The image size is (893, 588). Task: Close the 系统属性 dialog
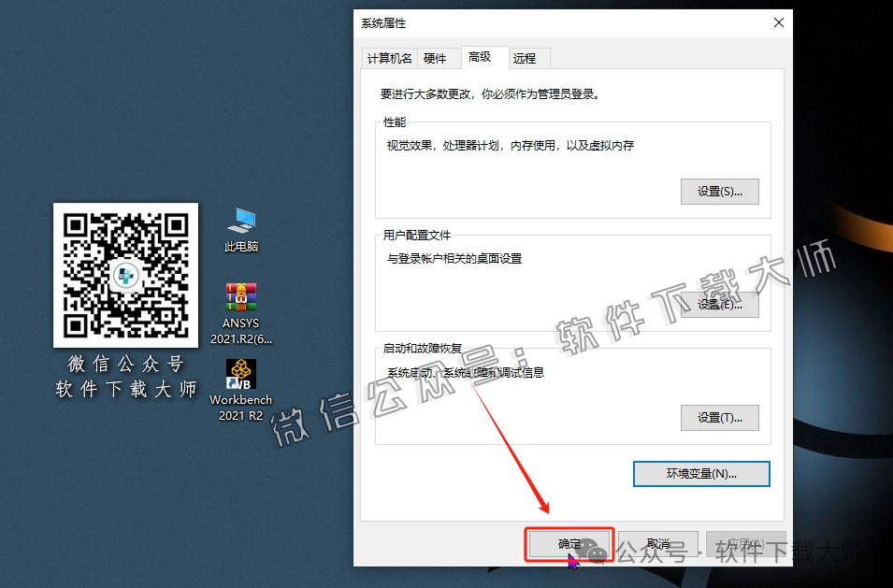tap(778, 22)
